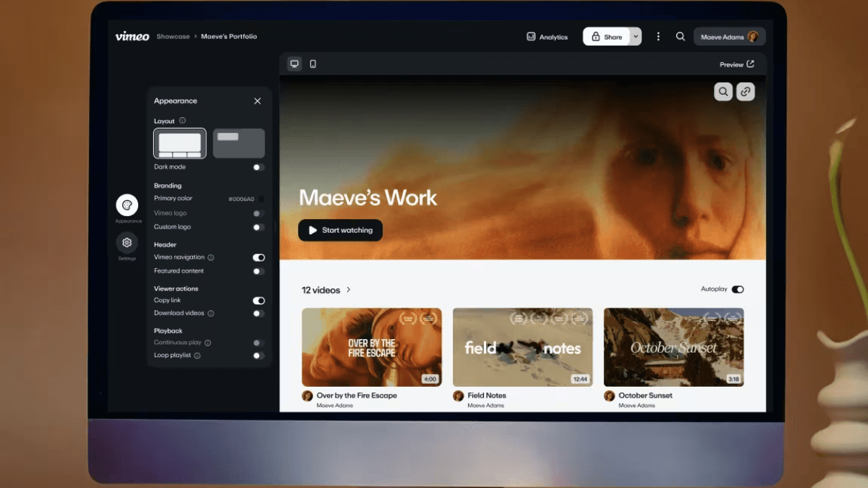The width and height of the screenshot is (868, 488).
Task: Turn off Autoplay toggle
Action: click(x=738, y=289)
